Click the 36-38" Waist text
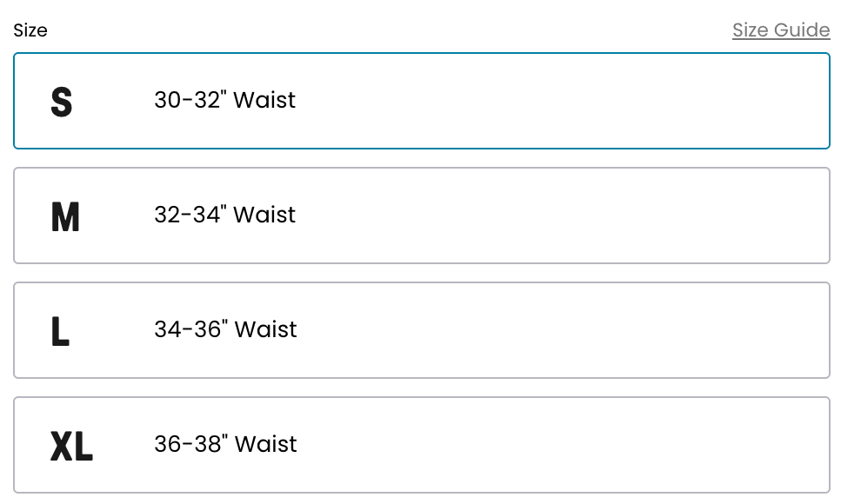 tap(225, 445)
